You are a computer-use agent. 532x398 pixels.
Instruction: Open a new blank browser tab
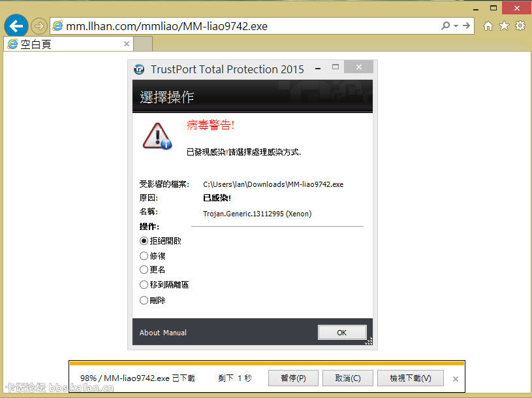(144, 44)
